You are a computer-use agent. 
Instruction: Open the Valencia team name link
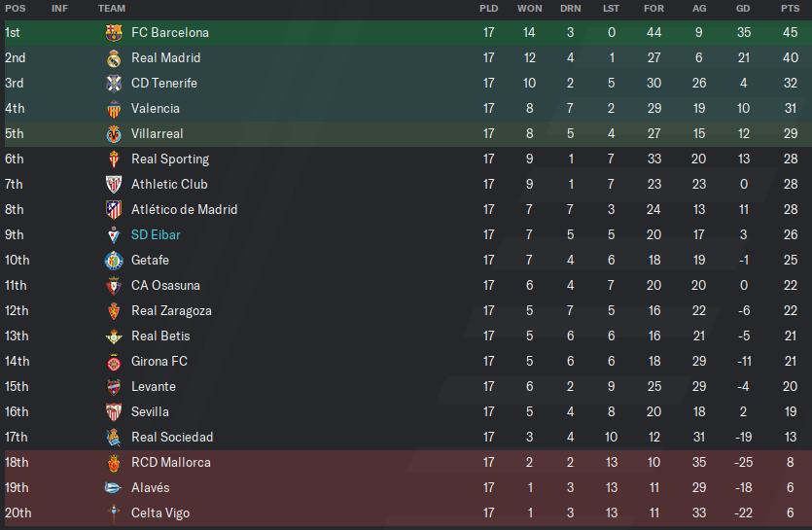pyautogui.click(x=156, y=109)
